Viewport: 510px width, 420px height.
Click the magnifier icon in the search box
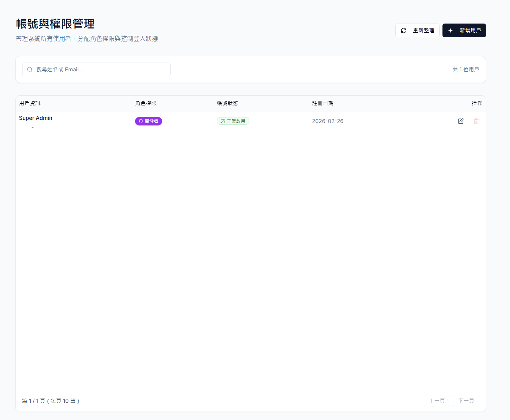(x=30, y=70)
